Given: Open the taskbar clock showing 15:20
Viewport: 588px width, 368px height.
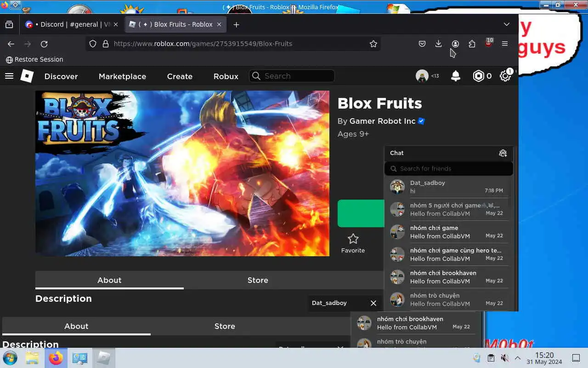Looking at the screenshot, I should [x=544, y=358].
